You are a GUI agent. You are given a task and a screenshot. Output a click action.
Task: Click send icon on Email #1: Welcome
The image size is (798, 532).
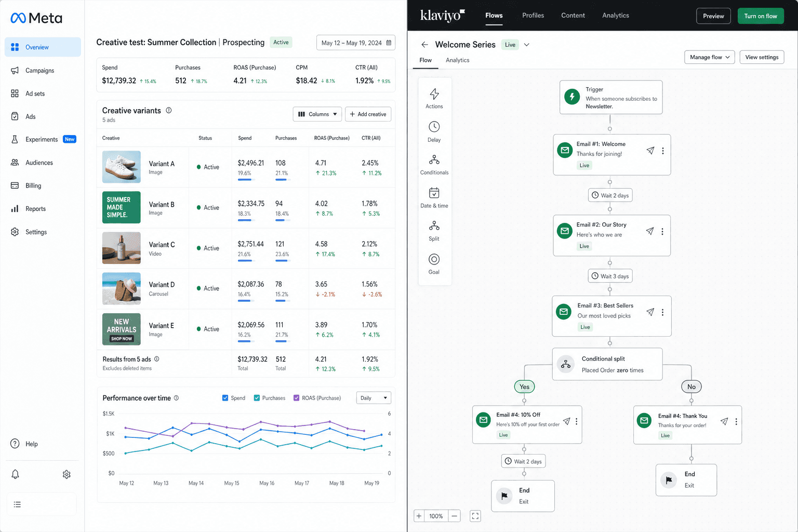point(650,151)
